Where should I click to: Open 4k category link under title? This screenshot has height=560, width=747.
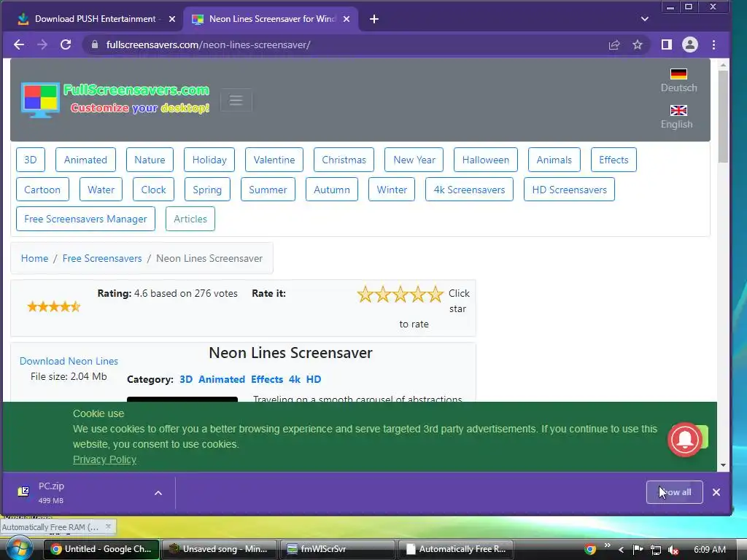(x=295, y=379)
